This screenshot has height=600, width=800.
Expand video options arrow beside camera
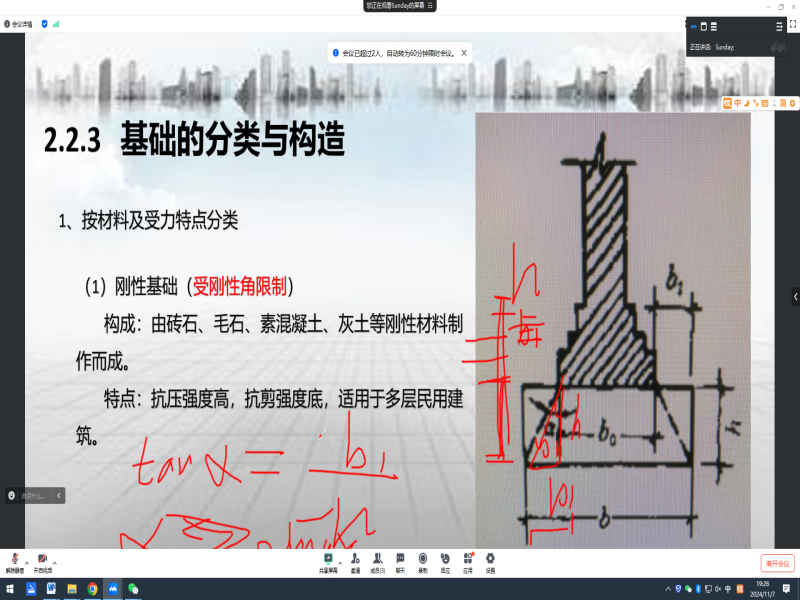55,562
